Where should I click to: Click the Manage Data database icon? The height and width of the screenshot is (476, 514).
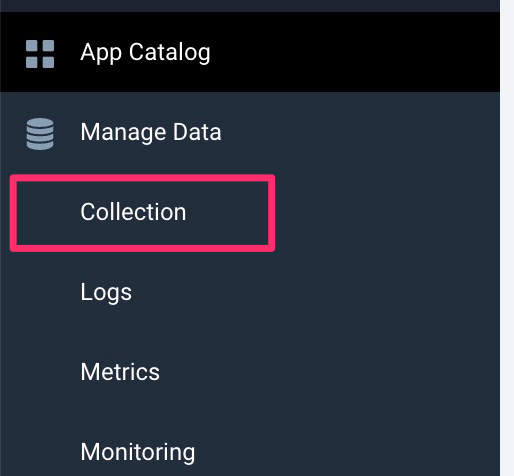(x=40, y=134)
